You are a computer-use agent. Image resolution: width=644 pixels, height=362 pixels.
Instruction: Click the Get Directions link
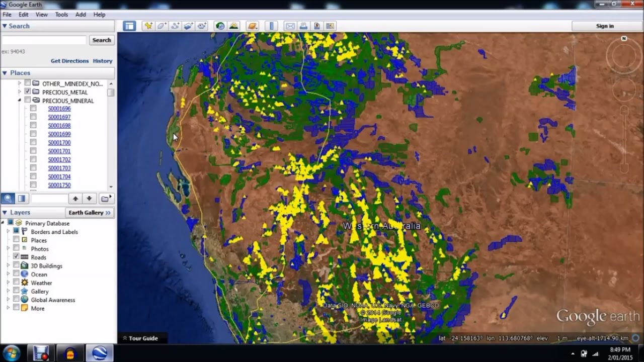pyautogui.click(x=69, y=61)
